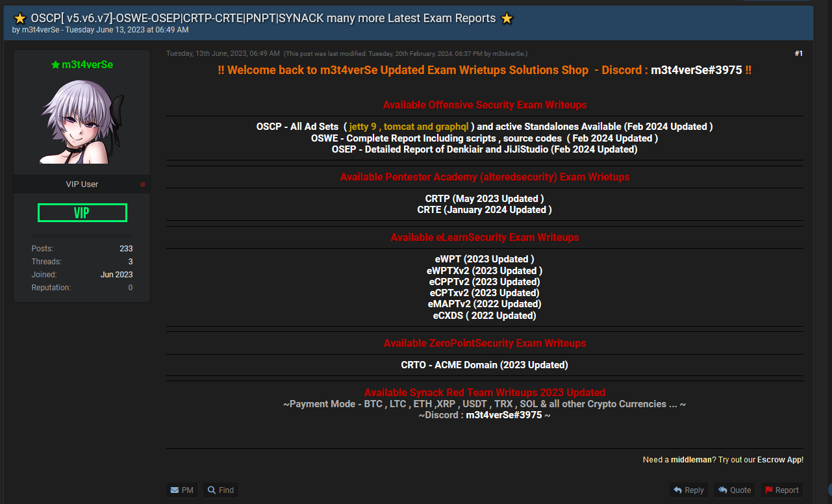Click 'Available ZeroPointSecurity Exam Writeups' heading
Viewport: 832px width, 504px height.
485,343
